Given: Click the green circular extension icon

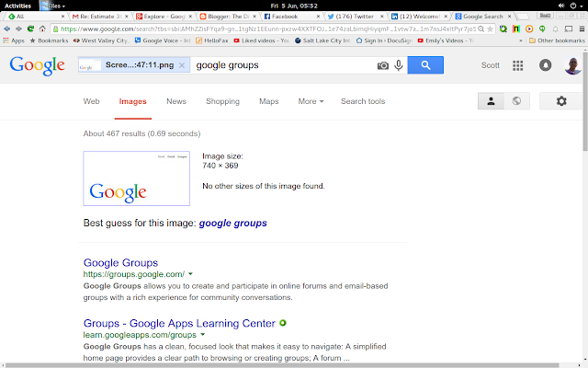Looking at the screenshot, I should coord(503,29).
